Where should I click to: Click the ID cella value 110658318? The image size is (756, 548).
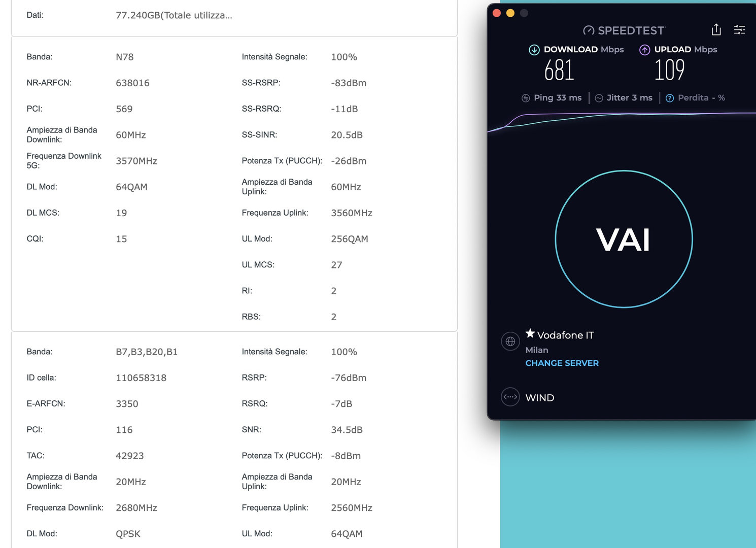(x=141, y=378)
